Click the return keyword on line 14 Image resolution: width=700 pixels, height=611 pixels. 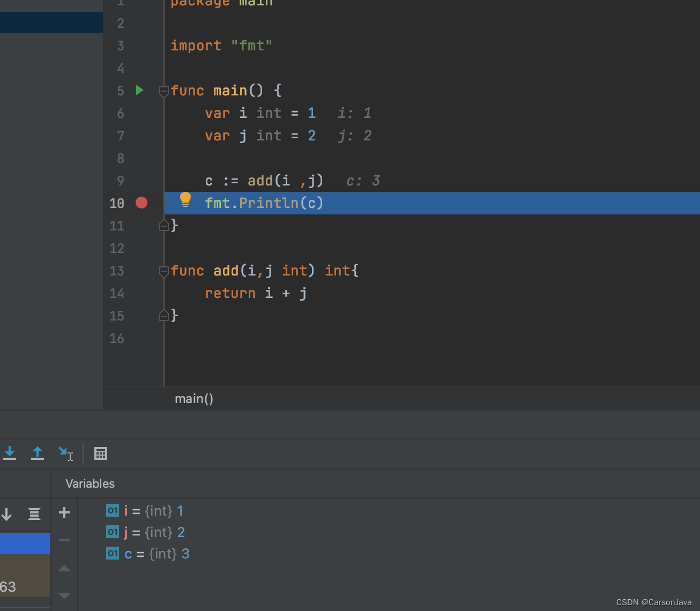click(x=230, y=293)
